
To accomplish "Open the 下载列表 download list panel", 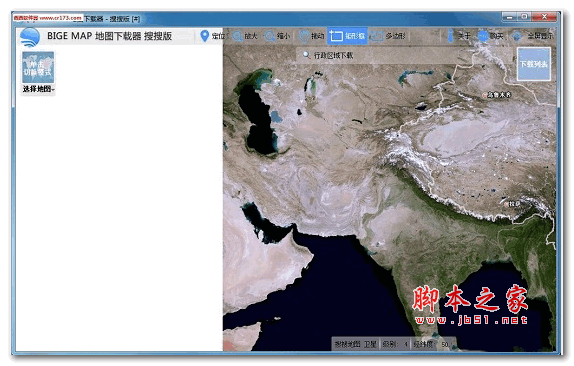I will coord(534,64).
